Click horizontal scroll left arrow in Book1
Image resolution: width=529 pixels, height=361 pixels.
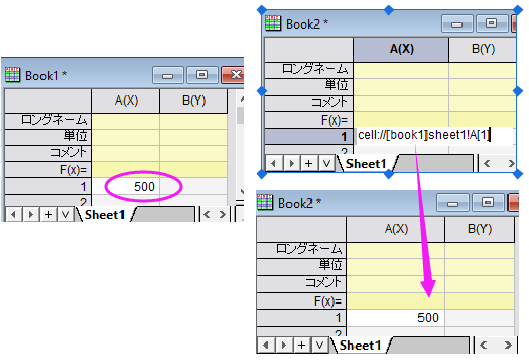tap(207, 214)
